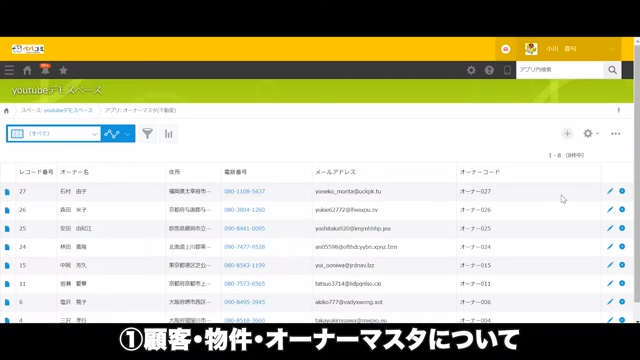
Task: Click phone link 090-8495-3945
Action: [x=244, y=302]
